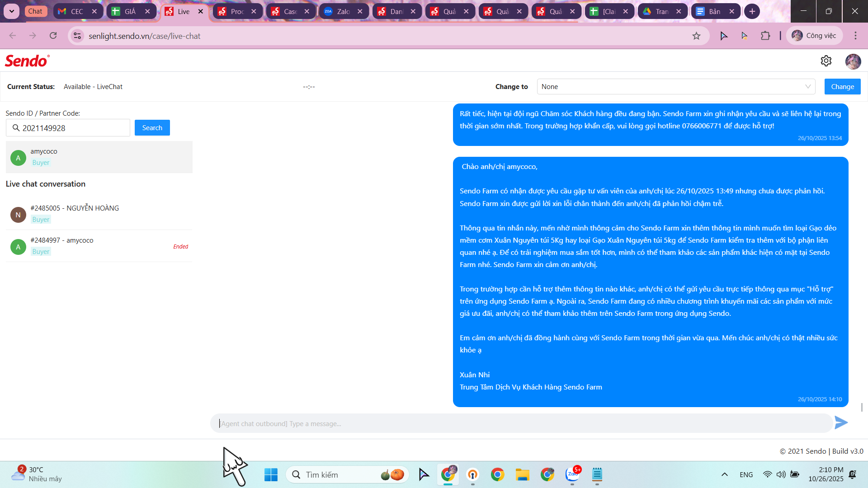Screen dimensions: 868x488
Task: Click the user profile avatar in Sendo header
Action: click(853, 61)
